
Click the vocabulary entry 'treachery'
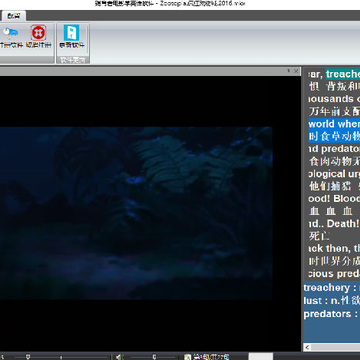(x=332, y=288)
